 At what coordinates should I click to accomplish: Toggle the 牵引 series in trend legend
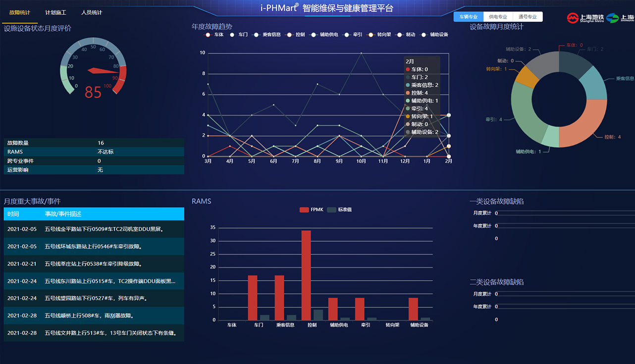click(x=352, y=35)
